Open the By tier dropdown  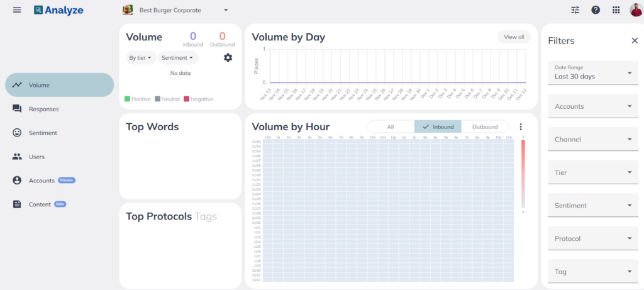[140, 58]
